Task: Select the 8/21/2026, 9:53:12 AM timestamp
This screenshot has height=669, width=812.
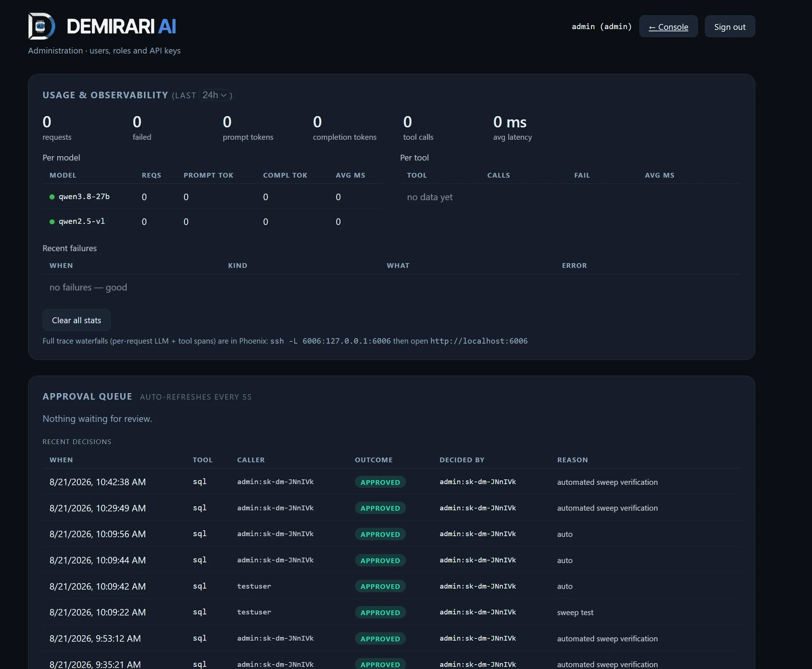Action: tap(95, 639)
